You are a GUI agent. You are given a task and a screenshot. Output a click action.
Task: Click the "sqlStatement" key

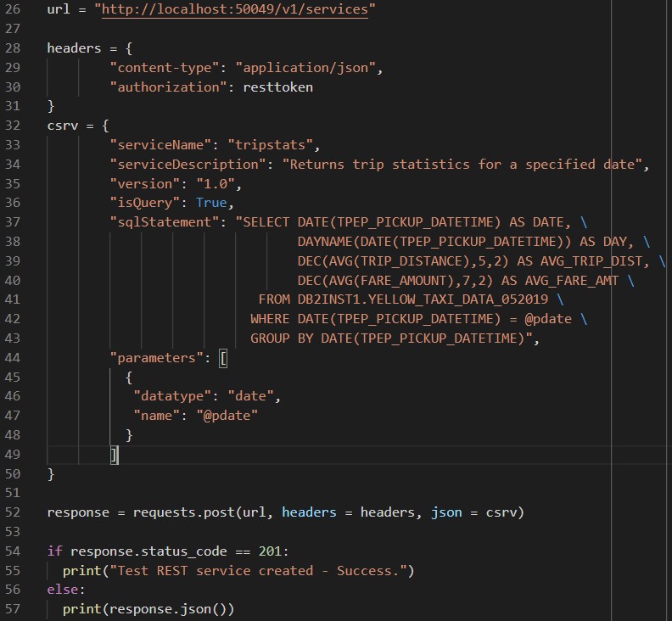(165, 222)
